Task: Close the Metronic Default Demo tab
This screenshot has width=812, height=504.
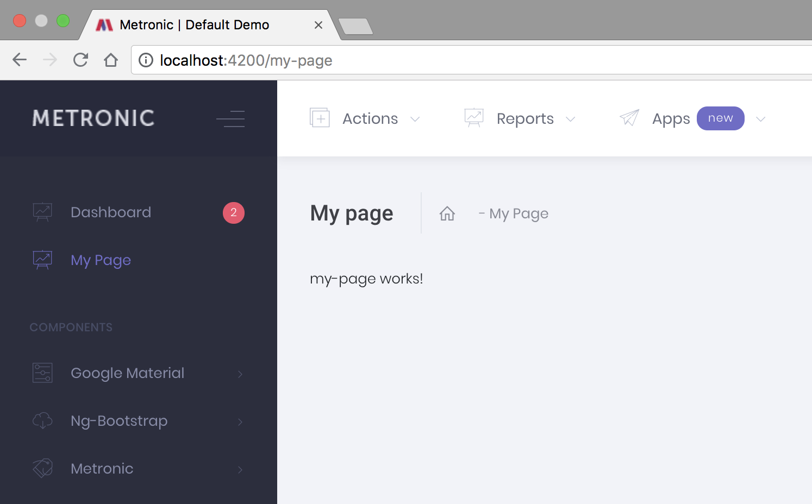Action: pos(318,25)
